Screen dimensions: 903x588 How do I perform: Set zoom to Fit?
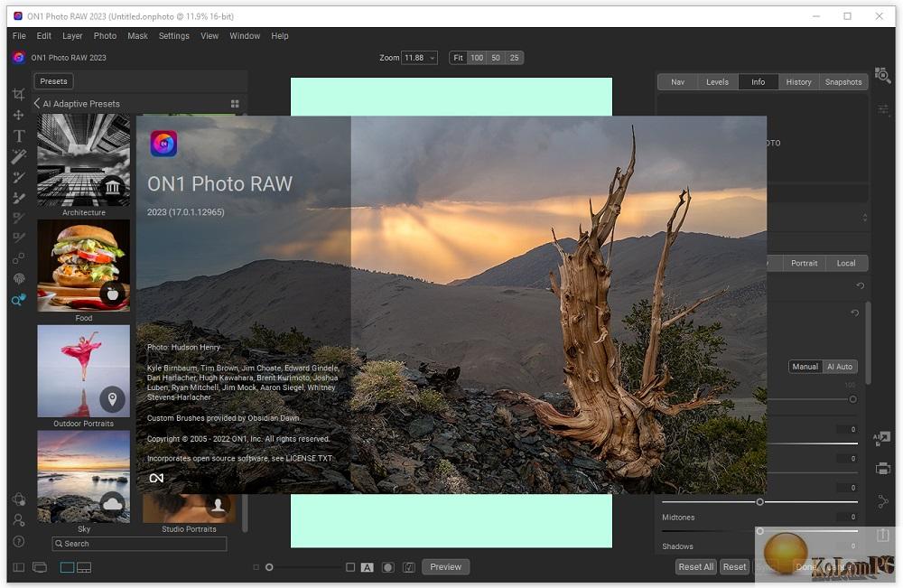pos(458,58)
